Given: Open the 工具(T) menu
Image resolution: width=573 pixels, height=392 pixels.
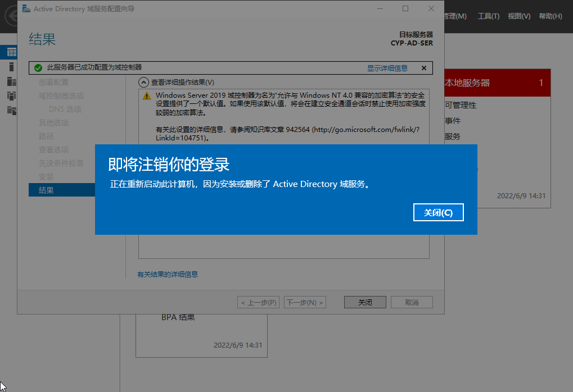Looking at the screenshot, I should click(x=488, y=16).
